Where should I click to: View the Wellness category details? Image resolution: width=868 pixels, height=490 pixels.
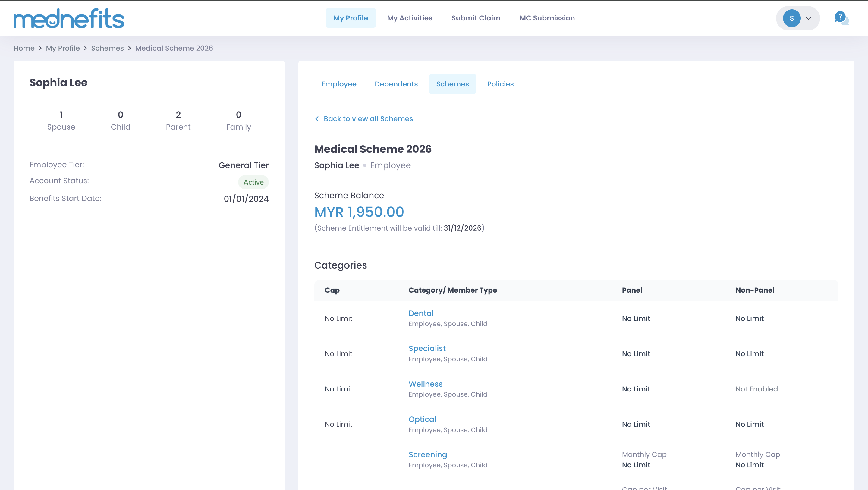coord(425,384)
